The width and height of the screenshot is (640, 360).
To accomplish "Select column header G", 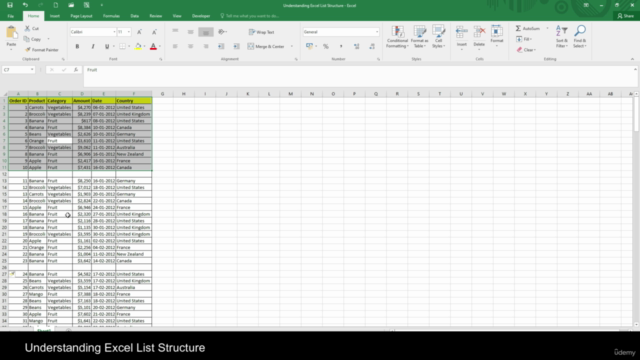I will pyautogui.click(x=162, y=94).
